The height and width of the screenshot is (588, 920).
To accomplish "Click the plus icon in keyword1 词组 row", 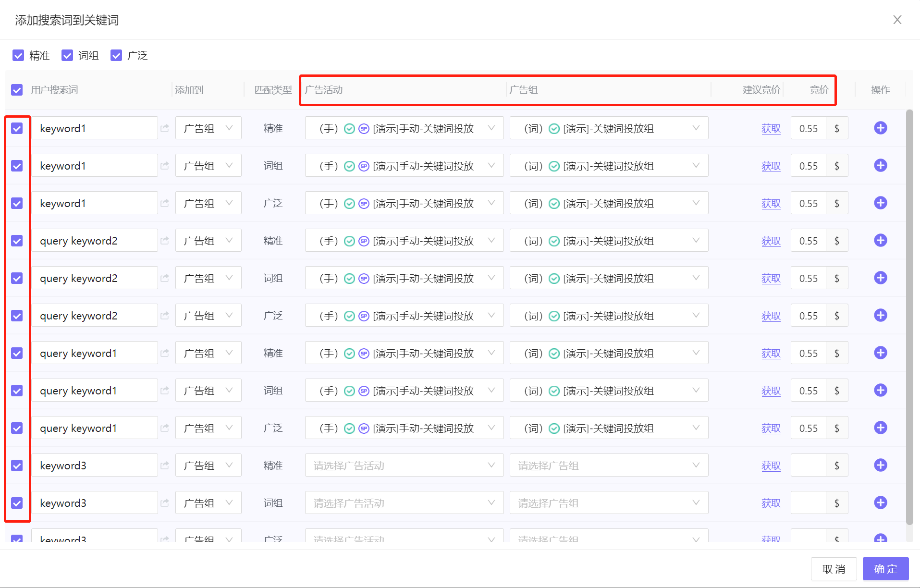I will point(880,166).
